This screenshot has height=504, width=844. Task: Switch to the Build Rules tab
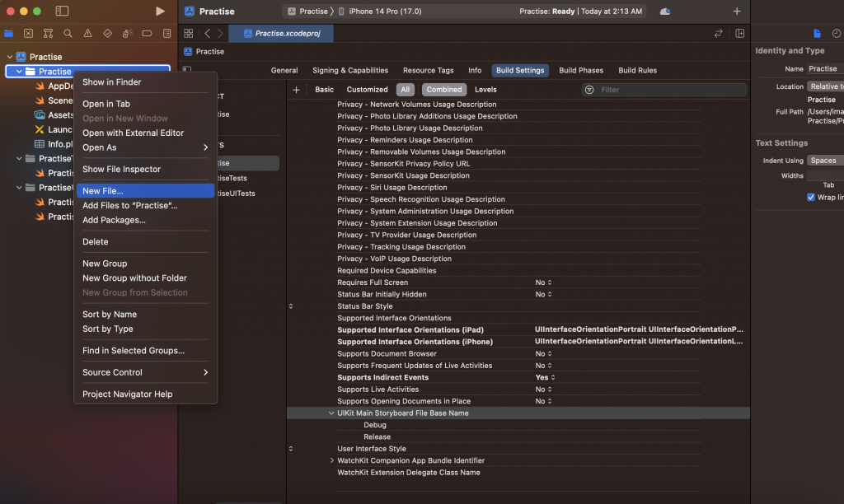click(x=637, y=71)
